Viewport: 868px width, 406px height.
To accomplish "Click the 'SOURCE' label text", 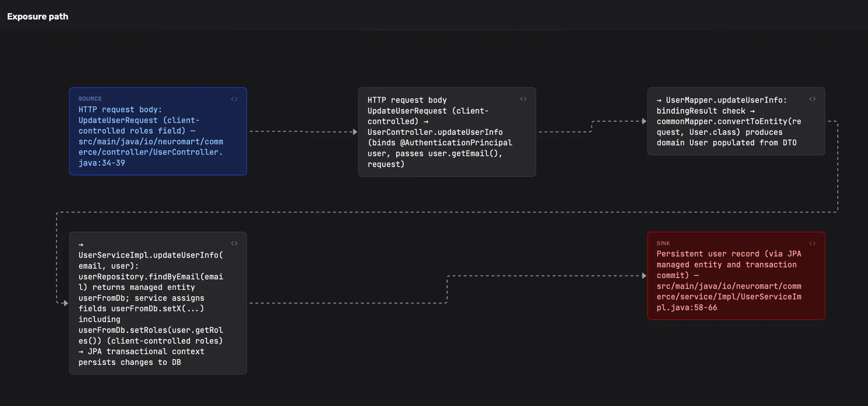I will pyautogui.click(x=90, y=99).
